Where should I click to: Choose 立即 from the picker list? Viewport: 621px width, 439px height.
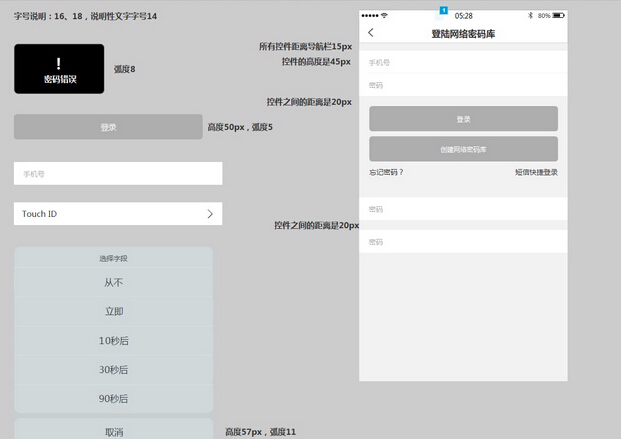click(113, 312)
